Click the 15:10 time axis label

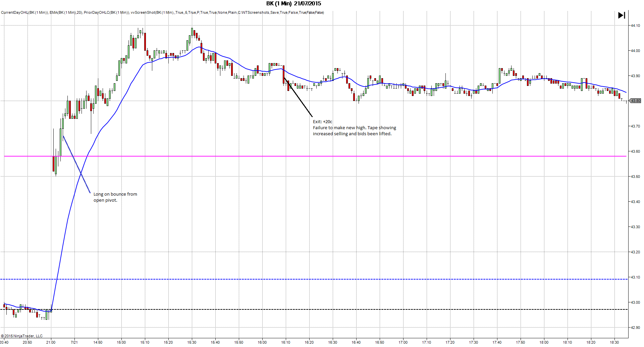[x=145, y=342]
